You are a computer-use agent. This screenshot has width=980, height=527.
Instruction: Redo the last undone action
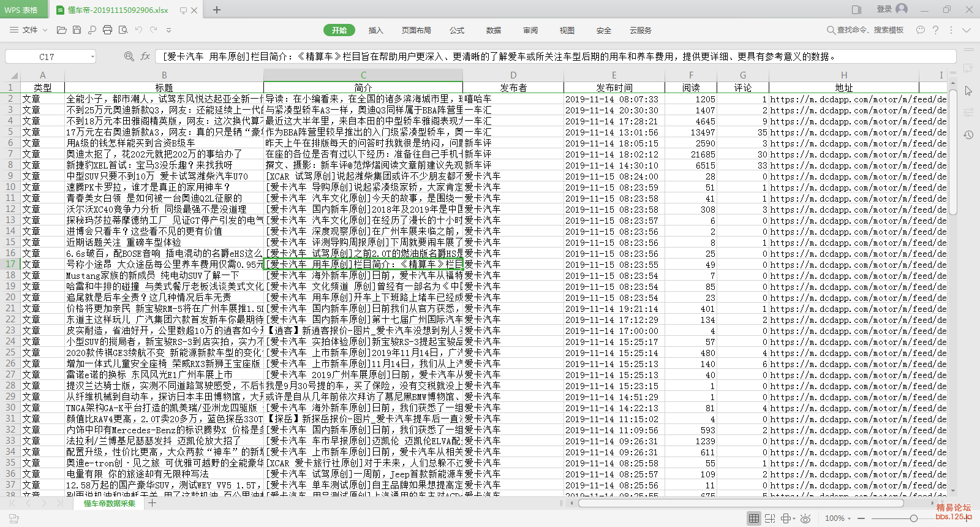[x=153, y=30]
